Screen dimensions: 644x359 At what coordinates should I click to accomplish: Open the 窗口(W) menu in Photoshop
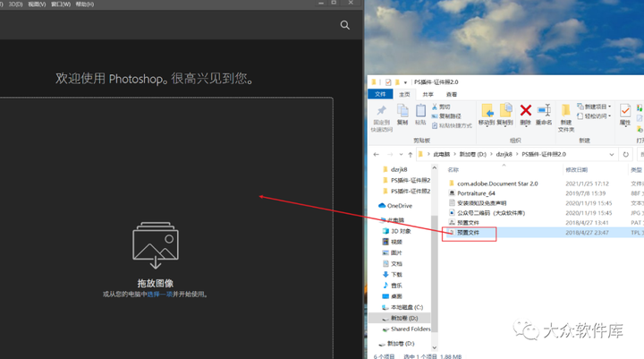[61, 4]
